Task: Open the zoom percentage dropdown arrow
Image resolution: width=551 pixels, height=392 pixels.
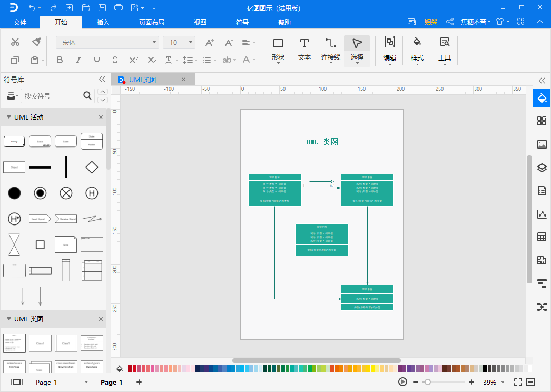Action: tap(503, 382)
